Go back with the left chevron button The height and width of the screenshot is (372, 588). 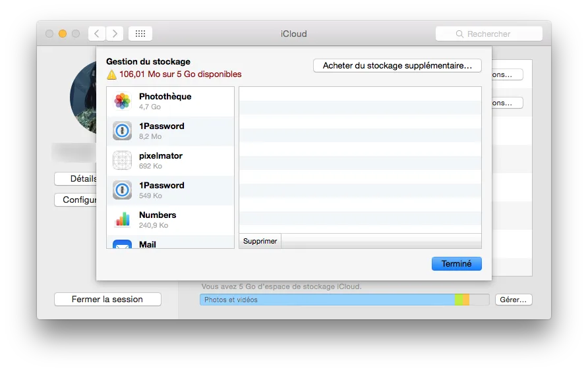tap(97, 34)
